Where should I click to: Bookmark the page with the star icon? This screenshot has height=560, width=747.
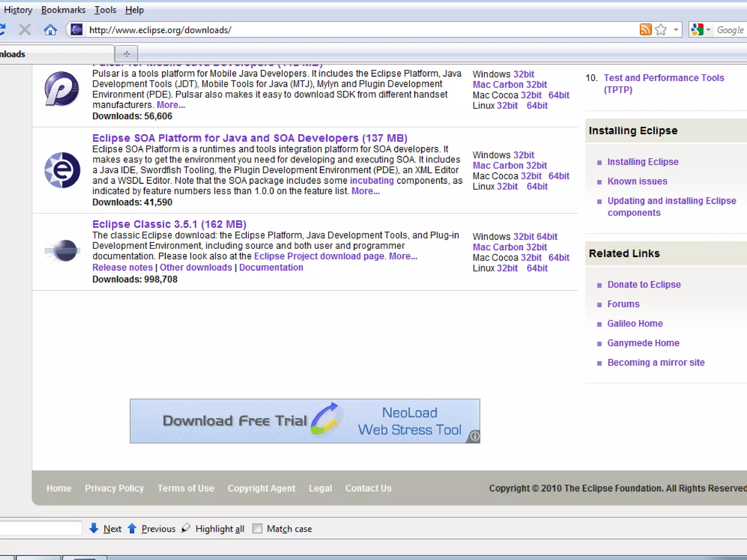click(661, 30)
